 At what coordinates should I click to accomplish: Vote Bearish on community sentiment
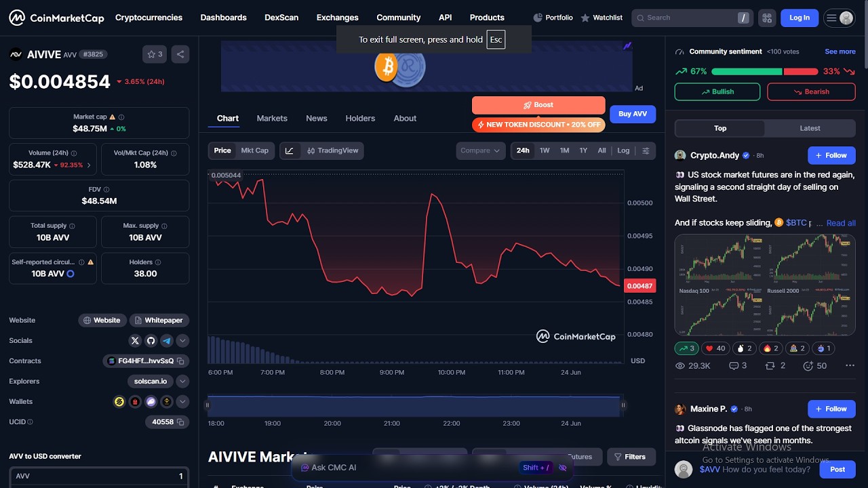[811, 91]
